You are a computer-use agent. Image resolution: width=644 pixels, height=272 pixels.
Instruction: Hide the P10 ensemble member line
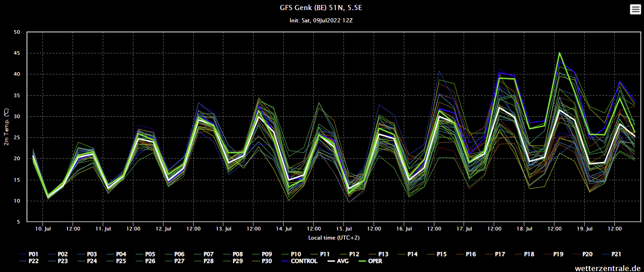(x=291, y=254)
